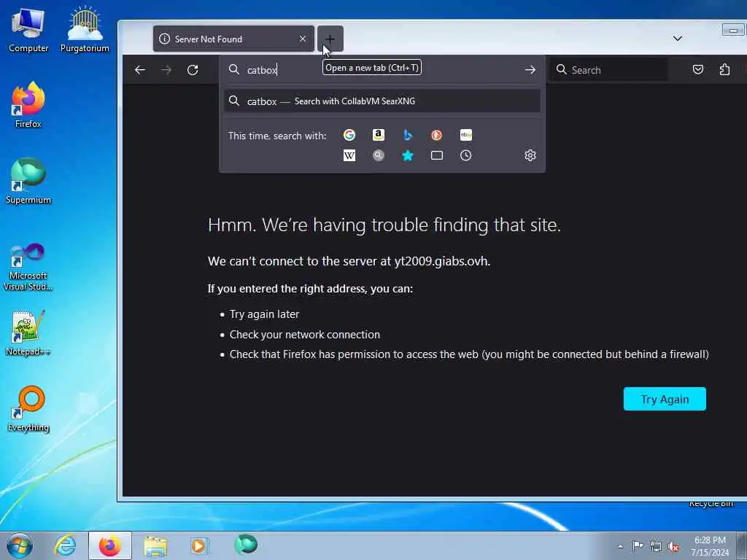Close the Server Not Found tab
Screen dimensions: 747x560
coord(303,39)
